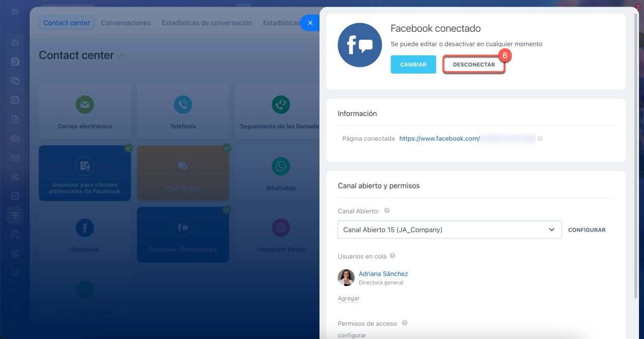Click the "Directora general" job title text

(x=381, y=283)
